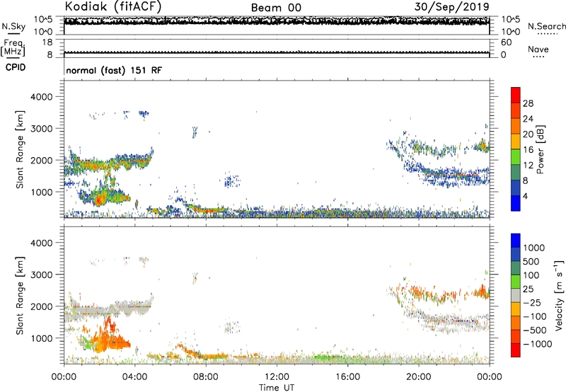Click the '08:00' time axis tick label
566x392 pixels.
(x=206, y=377)
